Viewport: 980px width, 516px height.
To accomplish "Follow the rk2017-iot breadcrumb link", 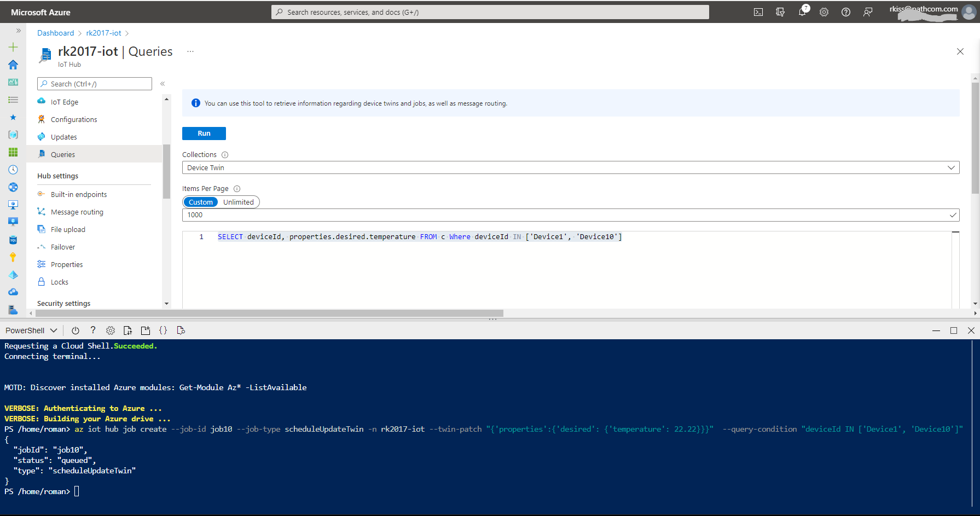I will click(x=103, y=33).
